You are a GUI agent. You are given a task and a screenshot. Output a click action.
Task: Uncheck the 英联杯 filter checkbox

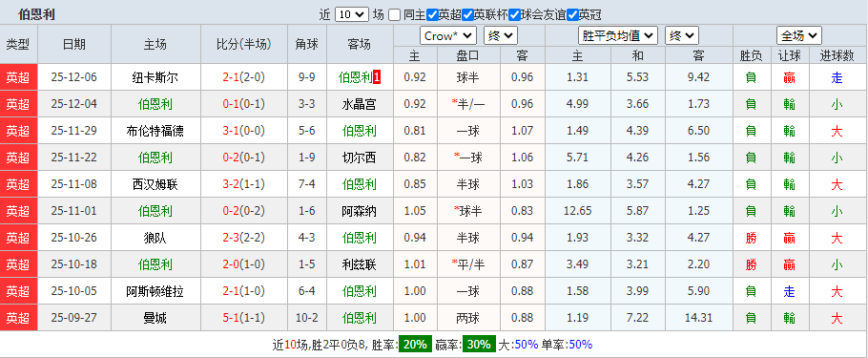coord(467,15)
